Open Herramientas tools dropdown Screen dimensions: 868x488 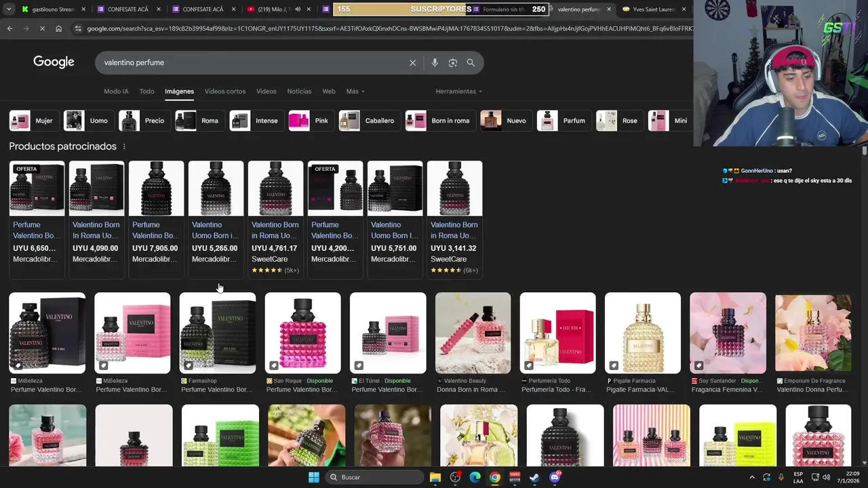coord(459,91)
